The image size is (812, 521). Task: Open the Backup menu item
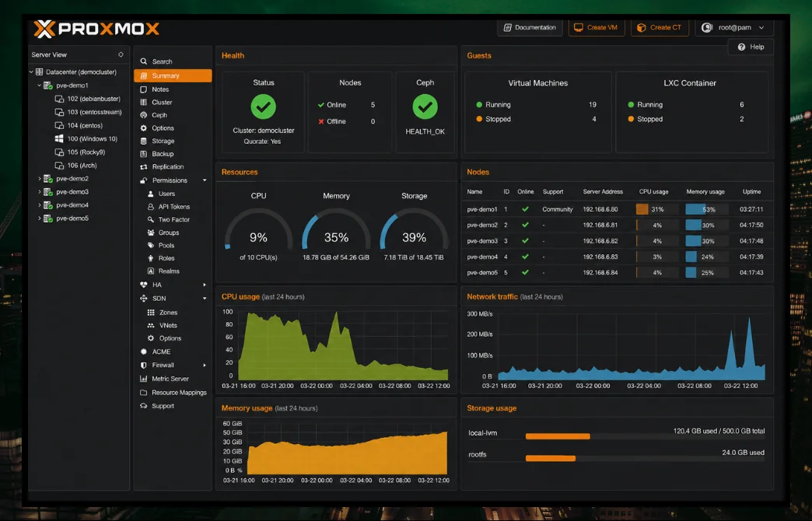click(x=173, y=154)
